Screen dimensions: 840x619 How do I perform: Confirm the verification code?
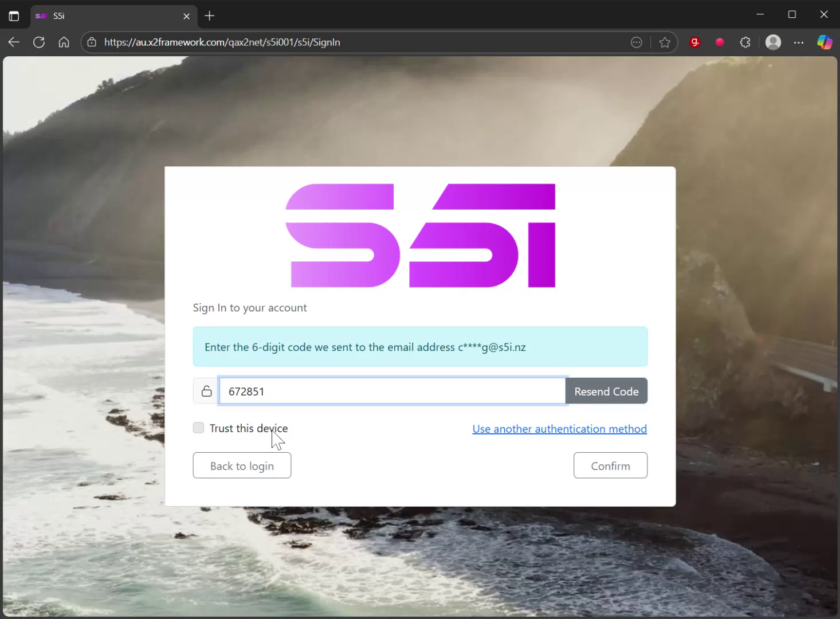(x=610, y=465)
